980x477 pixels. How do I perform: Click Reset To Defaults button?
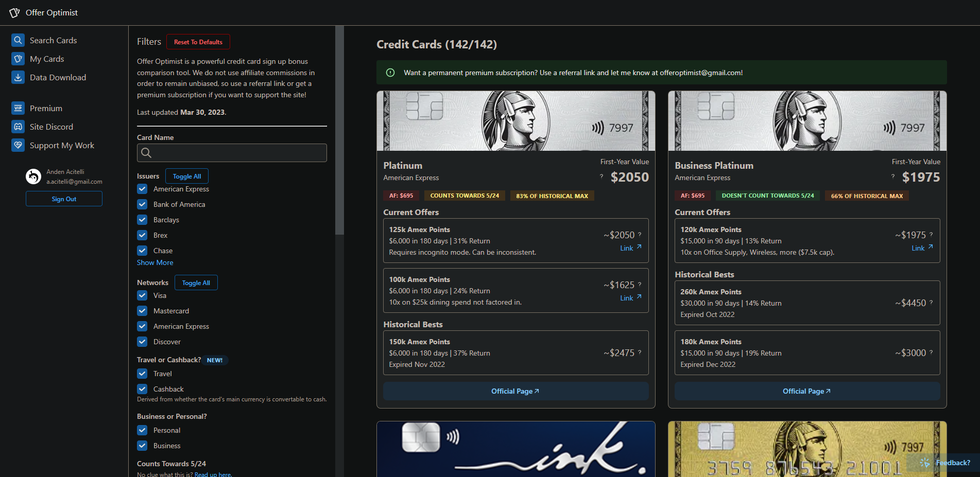tap(198, 42)
